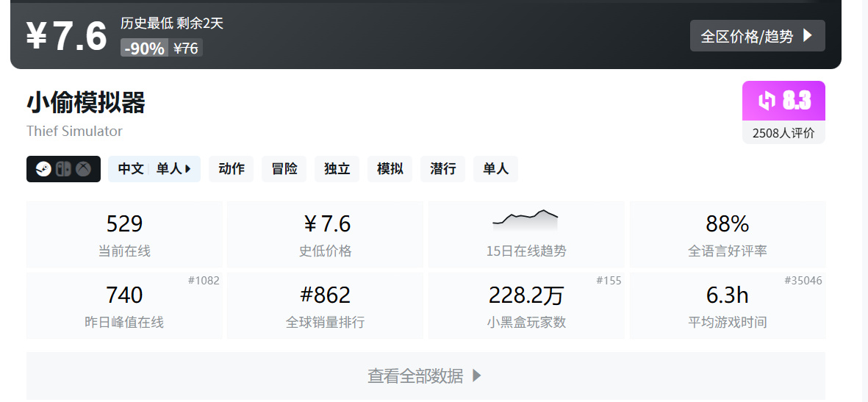Click the #155 rank label
Screen dimensions: 868x402
609,281
